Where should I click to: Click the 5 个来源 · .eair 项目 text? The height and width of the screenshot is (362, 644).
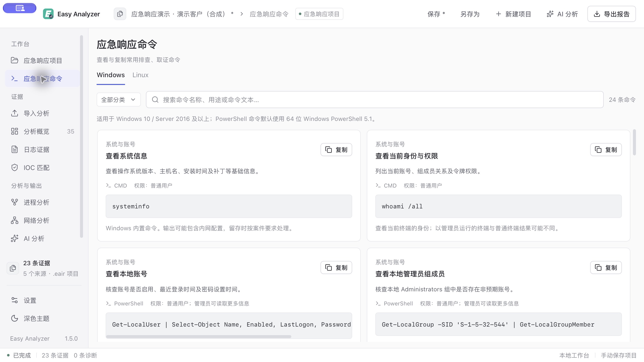click(51, 274)
